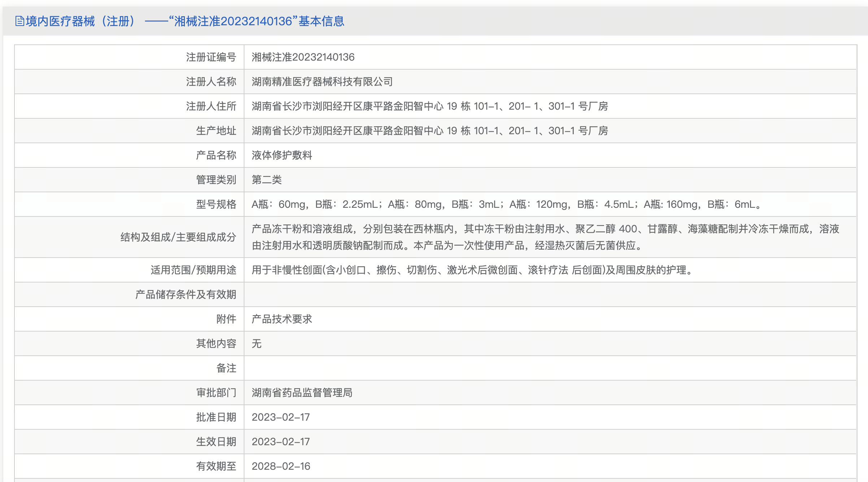This screenshot has width=868, height=482.
Task: Click the 管理类别 label
Action: pyautogui.click(x=216, y=180)
